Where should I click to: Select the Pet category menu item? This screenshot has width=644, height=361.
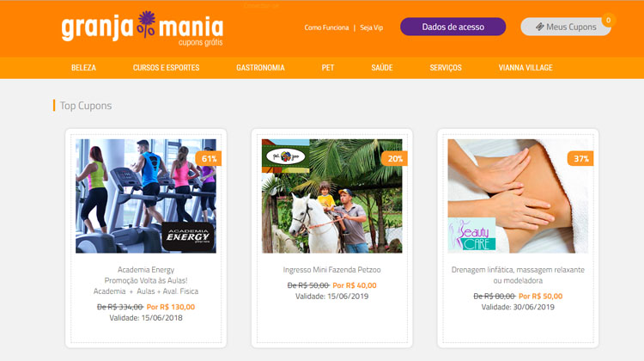(328, 68)
